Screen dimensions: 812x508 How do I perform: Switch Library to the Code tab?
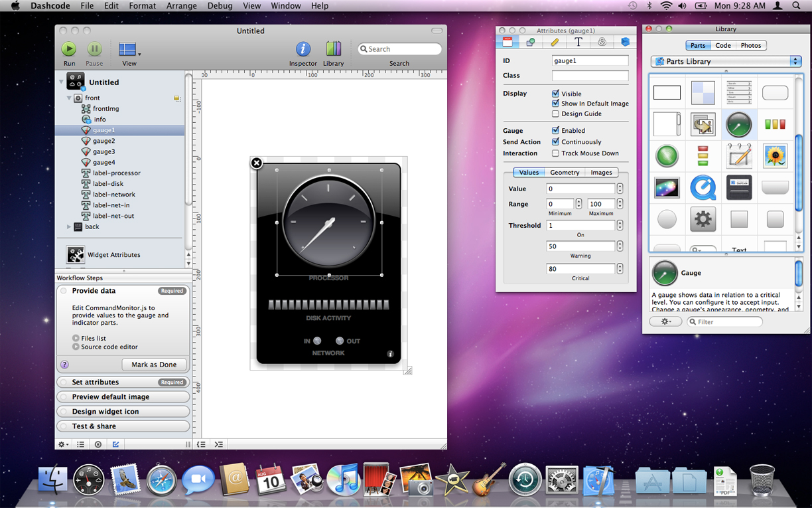[723, 46]
